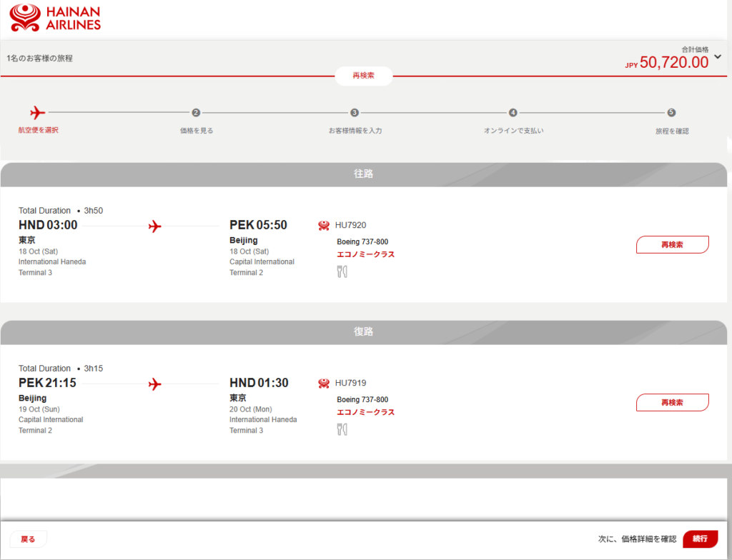Go to step 3 お客様情報を入力
Viewport: 732px width, 560px height.
click(x=355, y=113)
